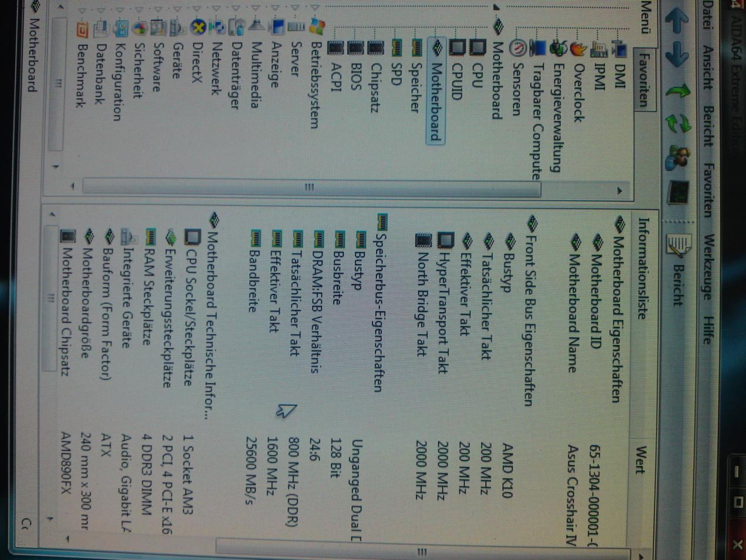
Task: Select the CPU chip icon in the tree
Action: 477,47
